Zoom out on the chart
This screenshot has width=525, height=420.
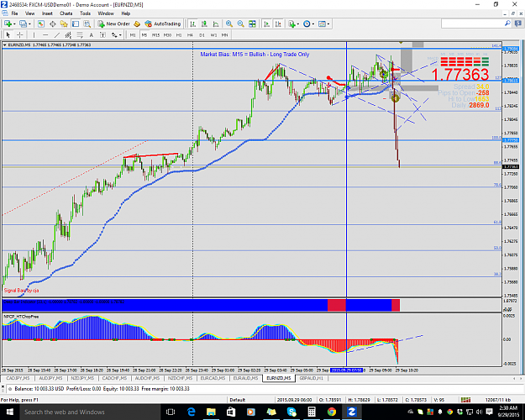coord(240,24)
